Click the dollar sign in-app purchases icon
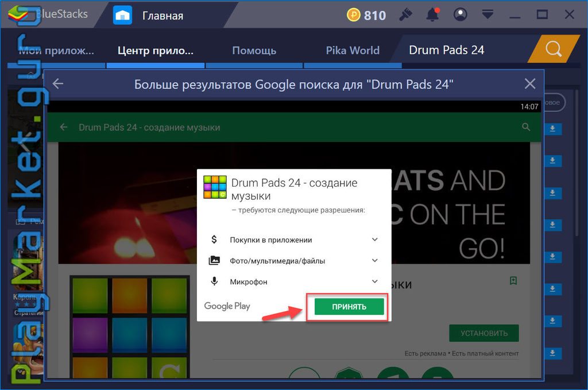This screenshot has width=588, height=390. pos(214,240)
